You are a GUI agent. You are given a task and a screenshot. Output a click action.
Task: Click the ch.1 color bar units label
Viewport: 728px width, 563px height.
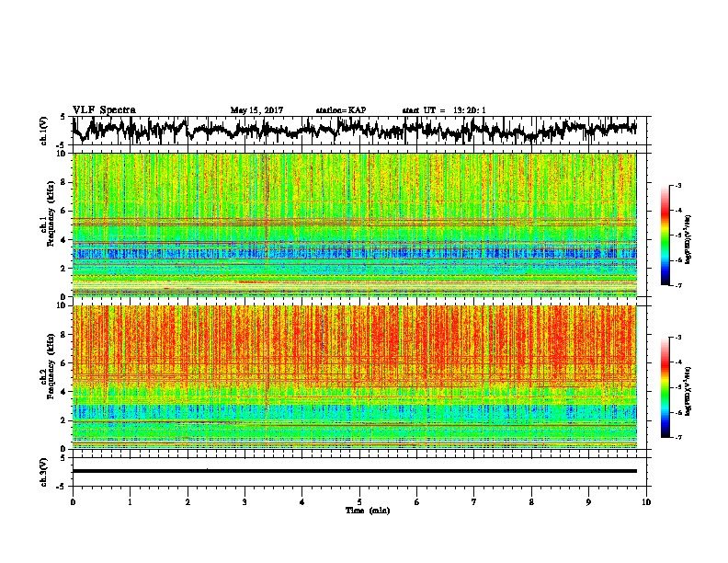(x=688, y=239)
